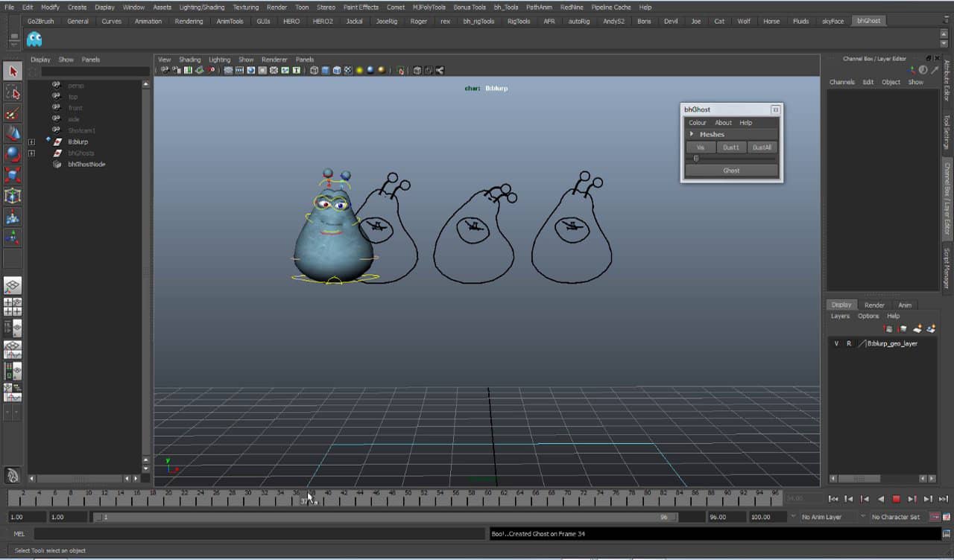
Task: Open the Maya animation preferences icon
Action: [946, 517]
